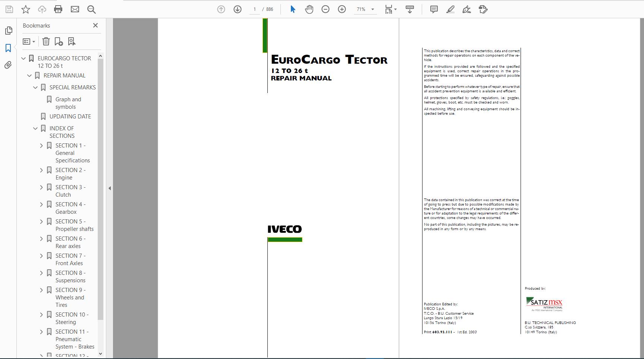Expand SECTION 11 - Pneumatic System
The height and width of the screenshot is (359, 644).
point(41,332)
